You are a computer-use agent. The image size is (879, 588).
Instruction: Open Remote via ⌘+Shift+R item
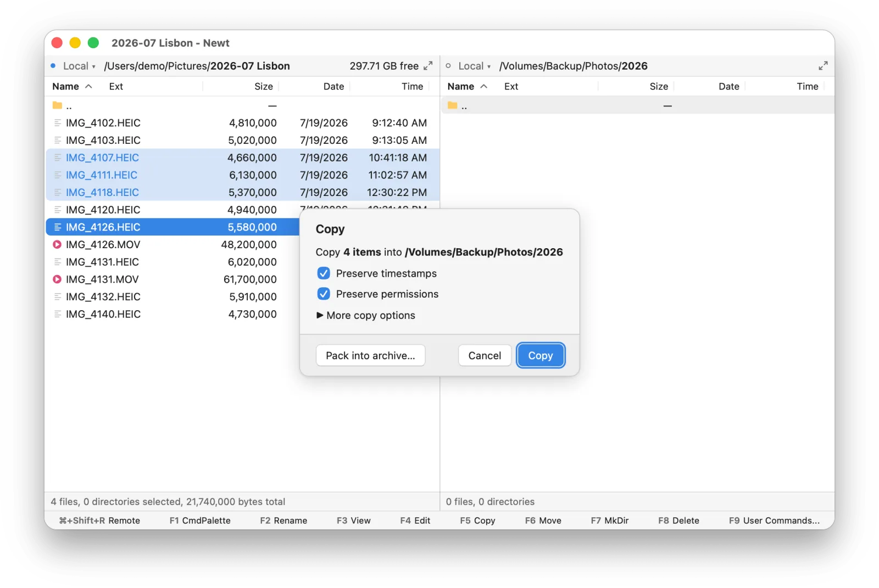point(99,520)
